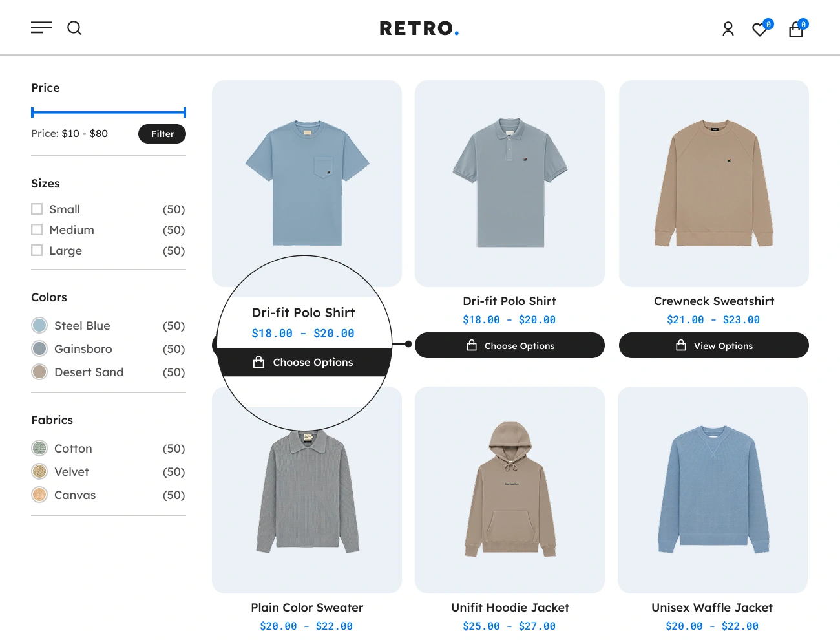Screen dimensions: 840x640
Task: Open the Unifit Hoodie Jacket product image
Action: 510,490
